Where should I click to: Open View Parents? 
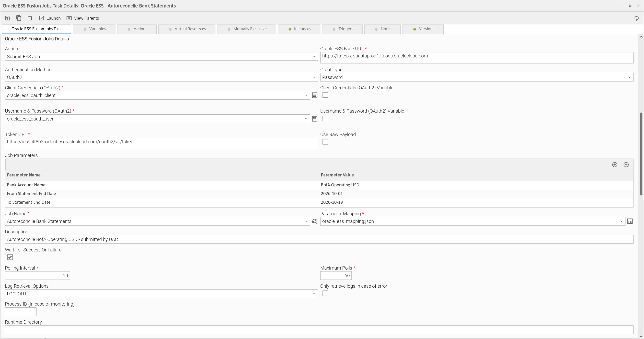(x=83, y=18)
